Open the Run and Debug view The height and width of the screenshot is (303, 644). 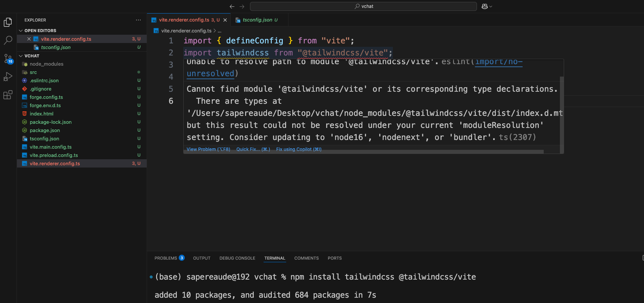pyautogui.click(x=8, y=77)
